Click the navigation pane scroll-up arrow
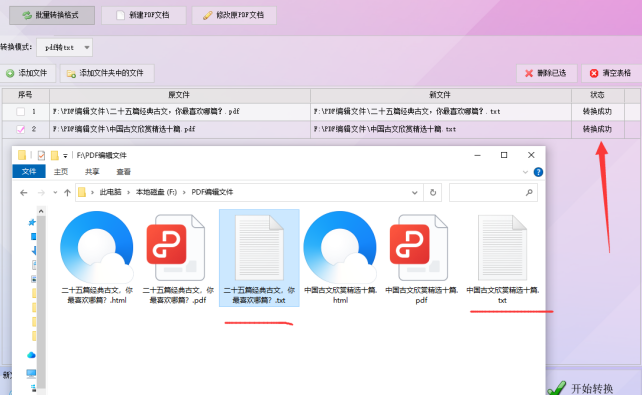The width and height of the screenshot is (643, 396). coord(41,211)
